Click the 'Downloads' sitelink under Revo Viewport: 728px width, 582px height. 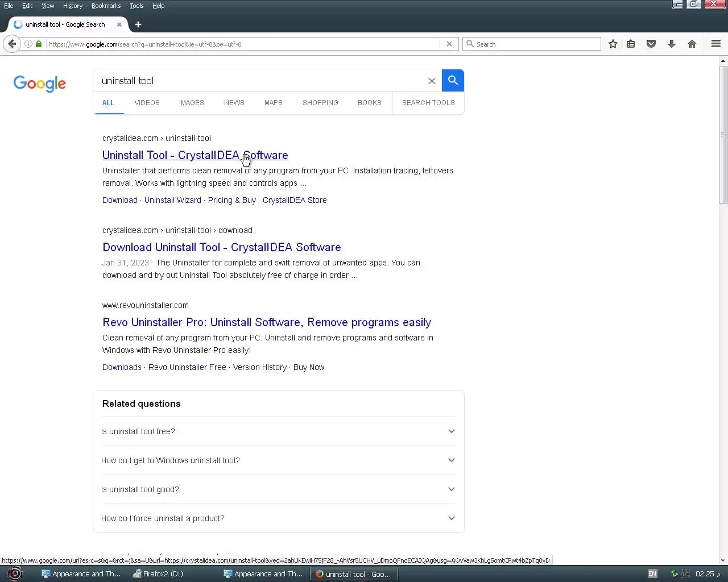coord(122,367)
